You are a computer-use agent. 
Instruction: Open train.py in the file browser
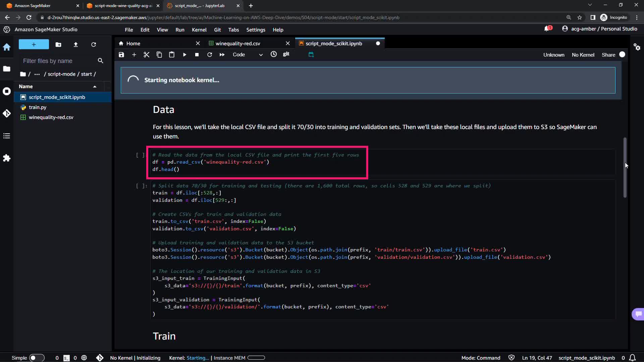click(38, 107)
